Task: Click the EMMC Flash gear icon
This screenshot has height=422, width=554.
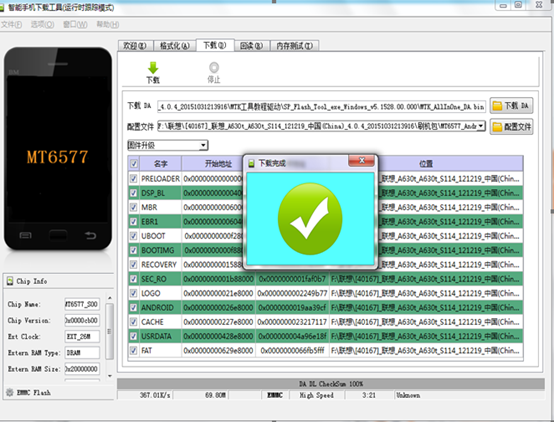Action: (x=10, y=392)
